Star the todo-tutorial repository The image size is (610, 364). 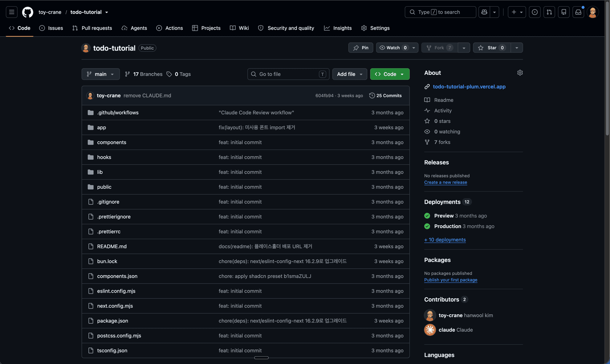click(492, 48)
